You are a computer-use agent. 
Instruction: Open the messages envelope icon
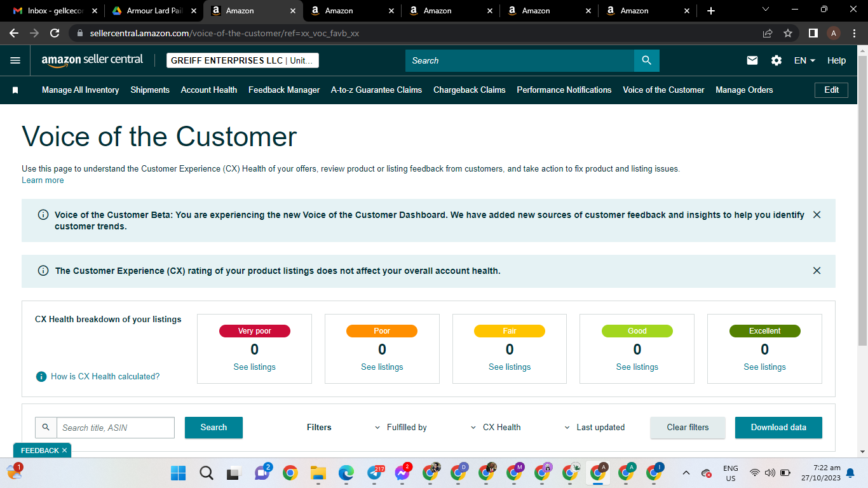pyautogui.click(x=752, y=60)
